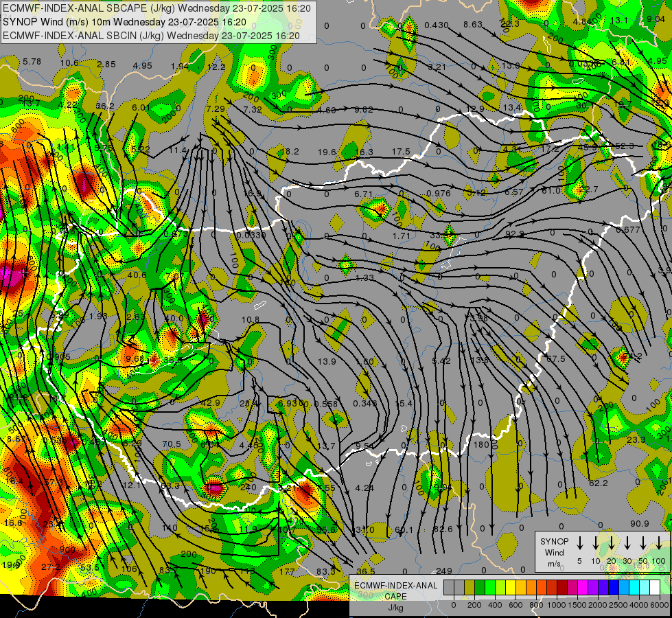This screenshot has height=618, width=672.
Task: Click the 100 m/s wind arrow in legend
Action: (x=659, y=543)
